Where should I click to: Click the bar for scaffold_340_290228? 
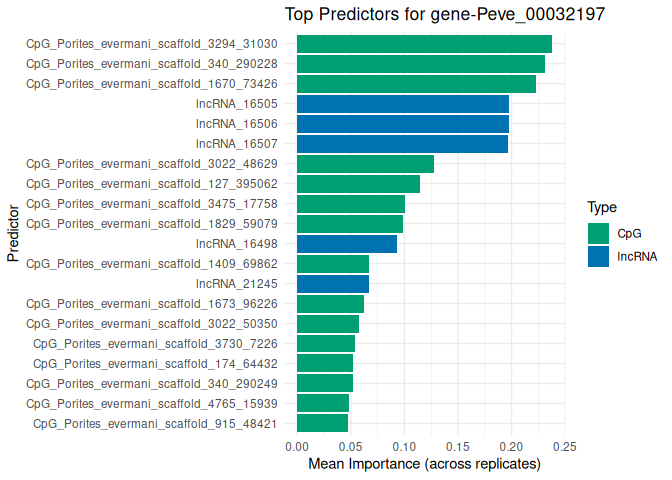421,64
